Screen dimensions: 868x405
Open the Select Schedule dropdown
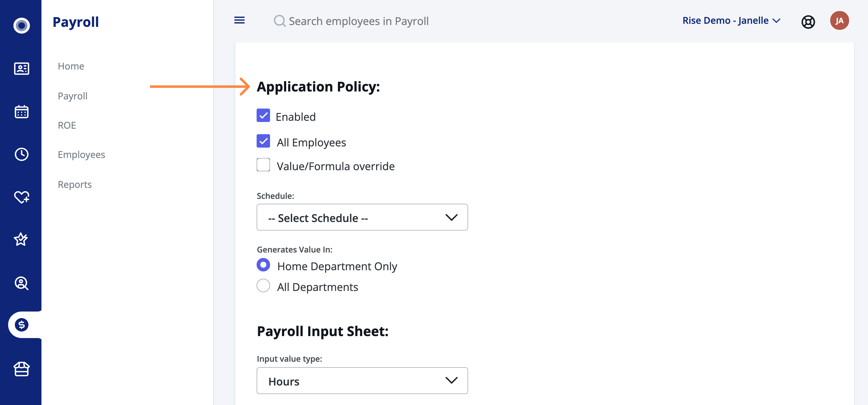click(x=362, y=217)
